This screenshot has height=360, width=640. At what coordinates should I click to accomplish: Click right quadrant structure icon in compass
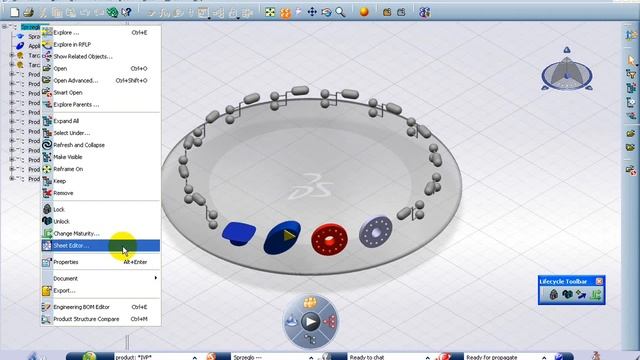tap(330, 322)
